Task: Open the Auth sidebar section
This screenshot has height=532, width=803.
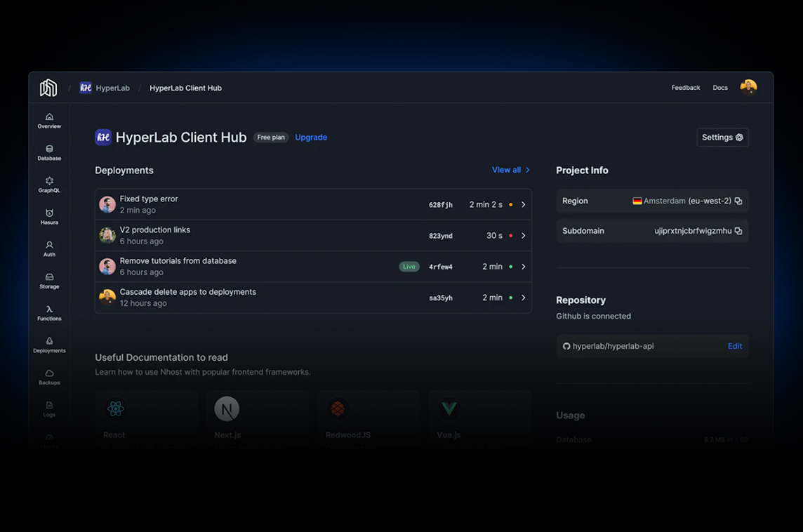Action: click(49, 249)
